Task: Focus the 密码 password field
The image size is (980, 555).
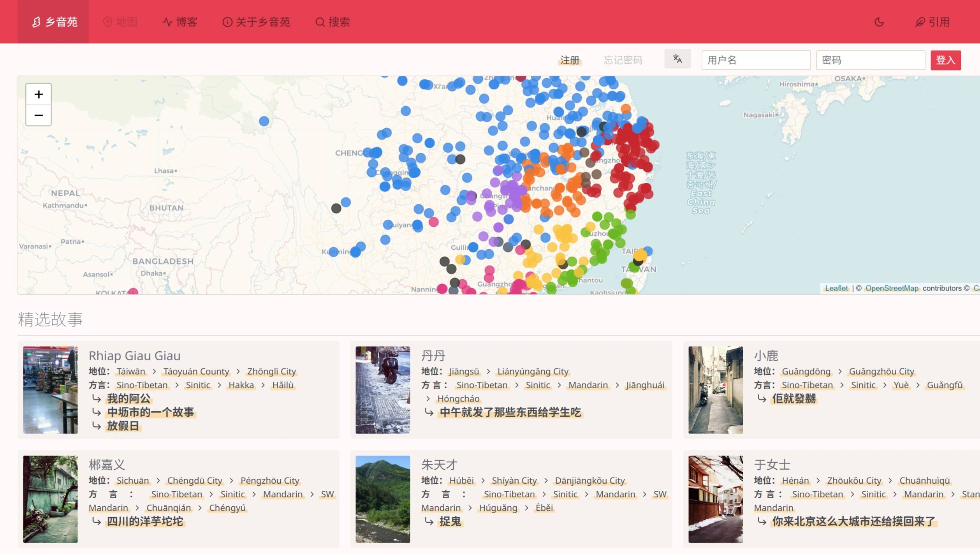Action: [870, 60]
